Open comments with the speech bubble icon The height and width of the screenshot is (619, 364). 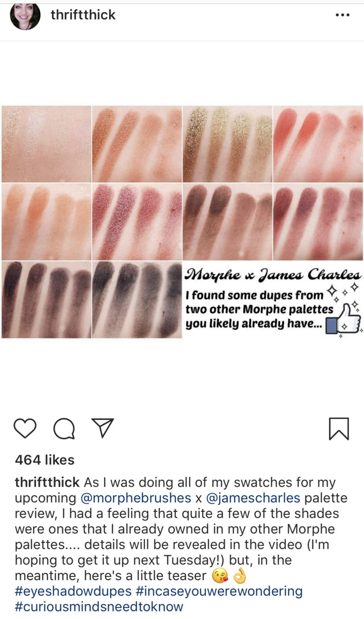click(64, 429)
